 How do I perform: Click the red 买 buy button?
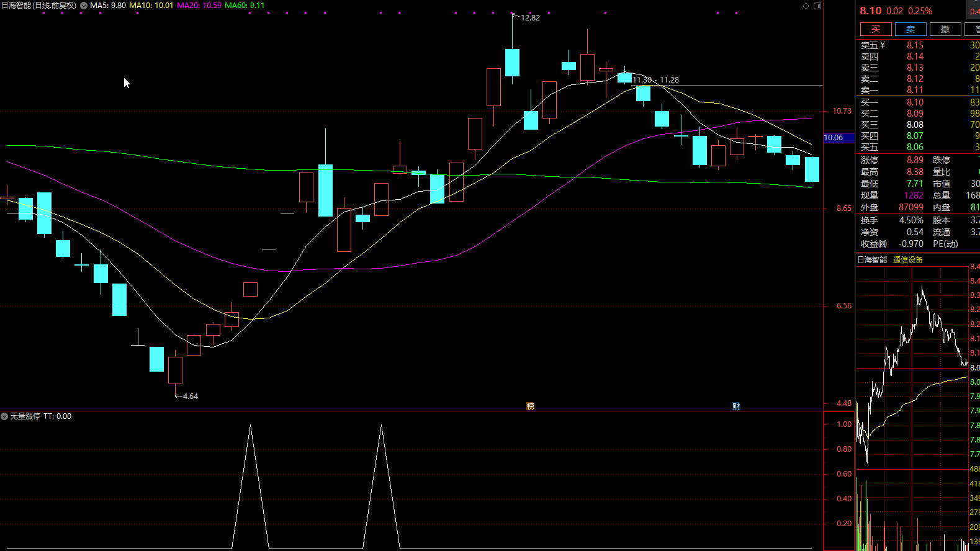click(x=876, y=29)
